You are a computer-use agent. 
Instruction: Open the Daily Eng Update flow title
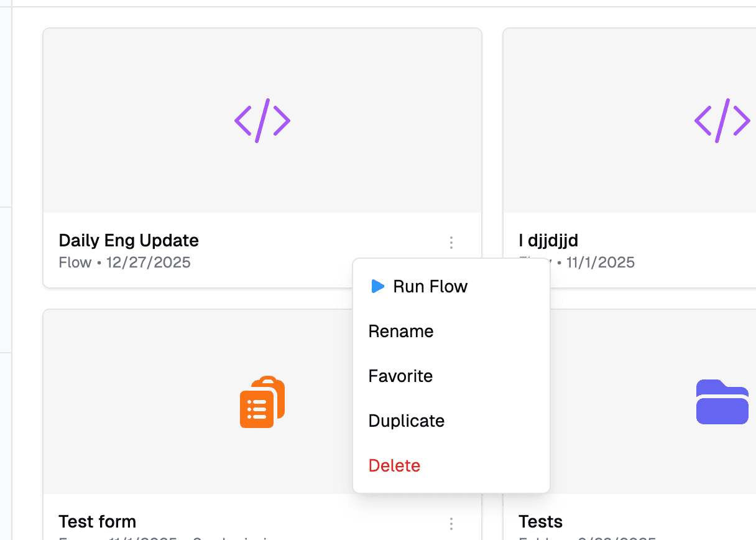coord(128,240)
